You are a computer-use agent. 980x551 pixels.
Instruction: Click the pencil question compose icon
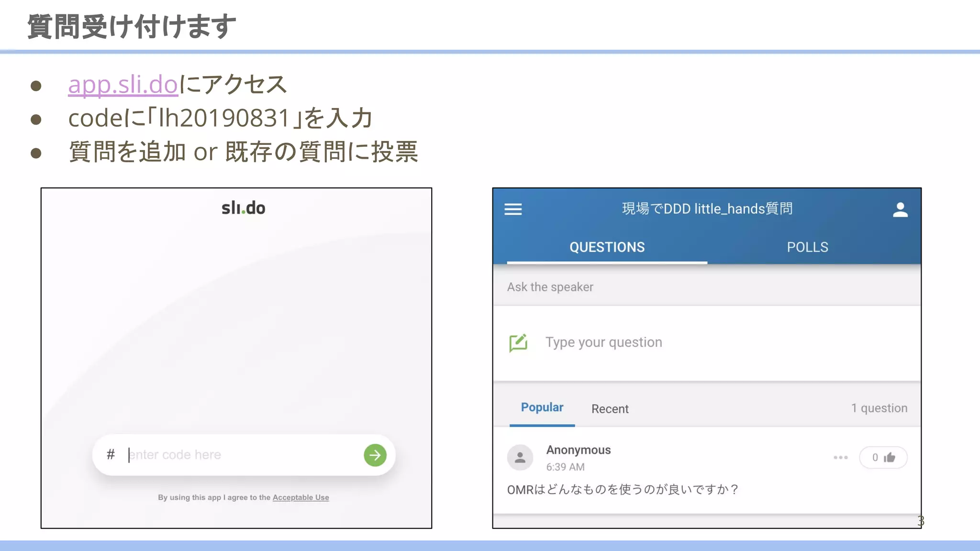[518, 342]
